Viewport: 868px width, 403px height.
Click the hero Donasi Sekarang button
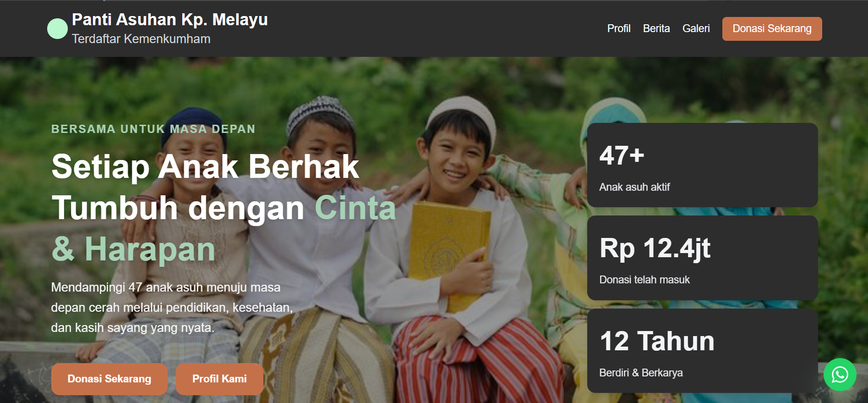109,379
